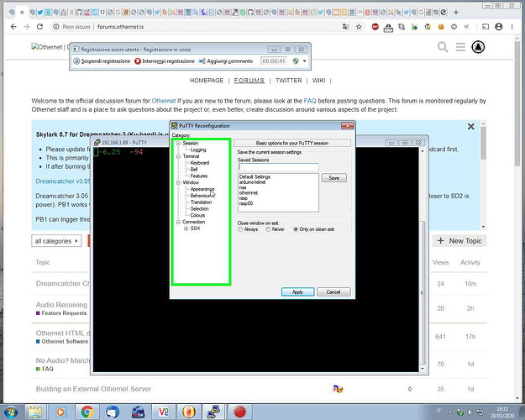Select Translation in category tree
The height and width of the screenshot is (420, 525).
point(201,202)
